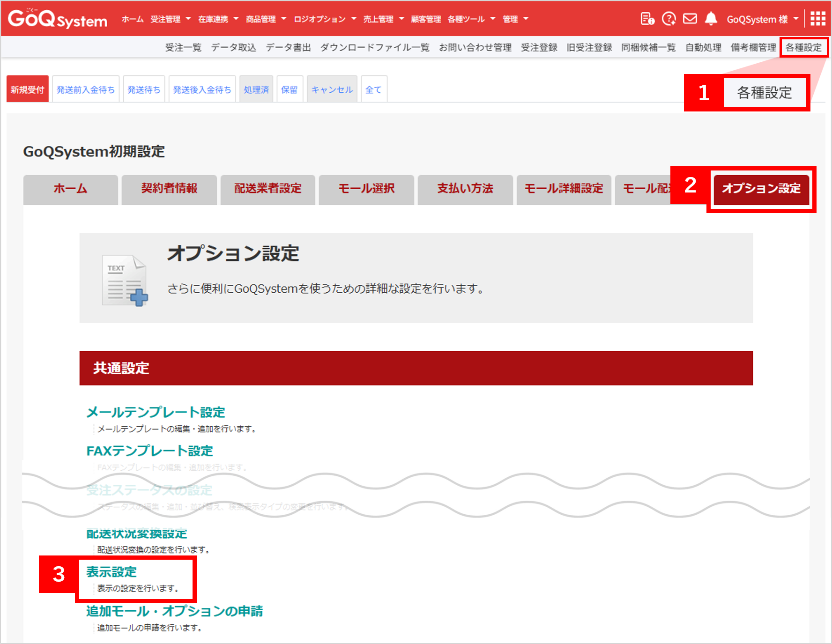Expand the 受注管理 dropdown menu
The width and height of the screenshot is (832, 644).
(x=171, y=19)
